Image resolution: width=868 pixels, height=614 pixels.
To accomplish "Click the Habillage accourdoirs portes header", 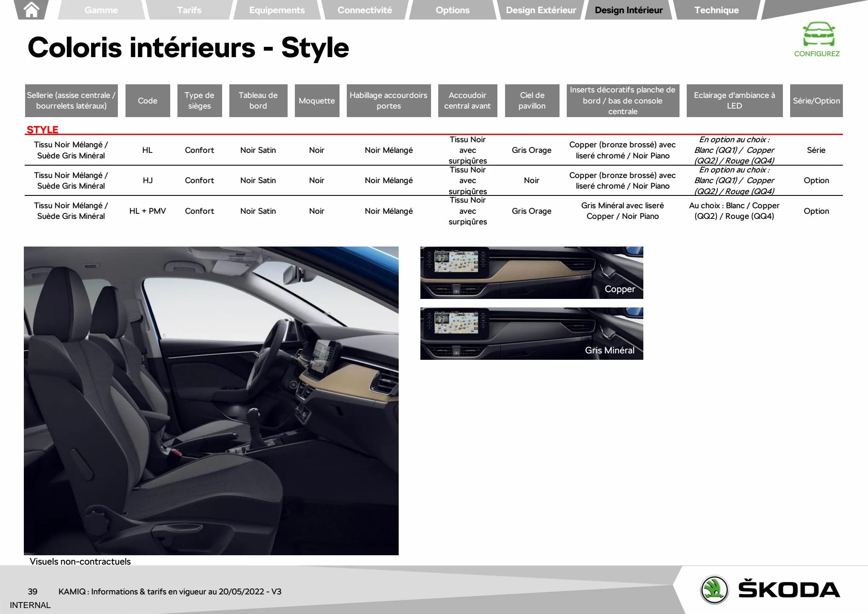I will 388,100.
